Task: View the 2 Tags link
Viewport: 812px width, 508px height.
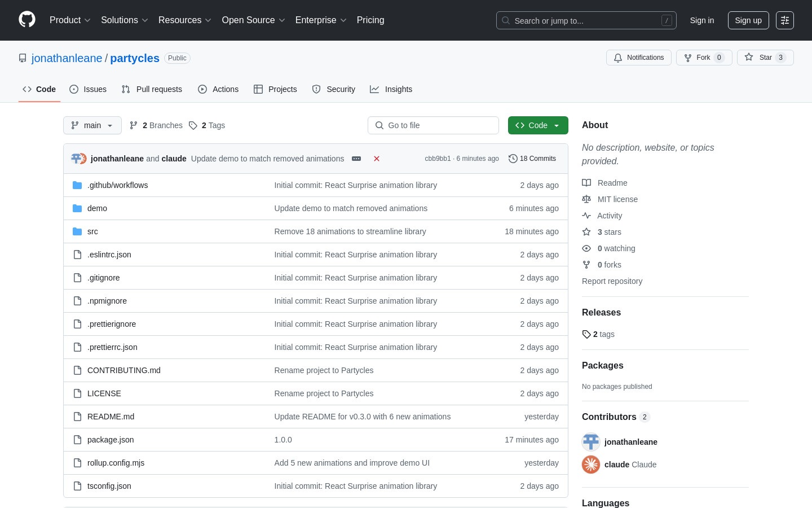Action: (207, 125)
